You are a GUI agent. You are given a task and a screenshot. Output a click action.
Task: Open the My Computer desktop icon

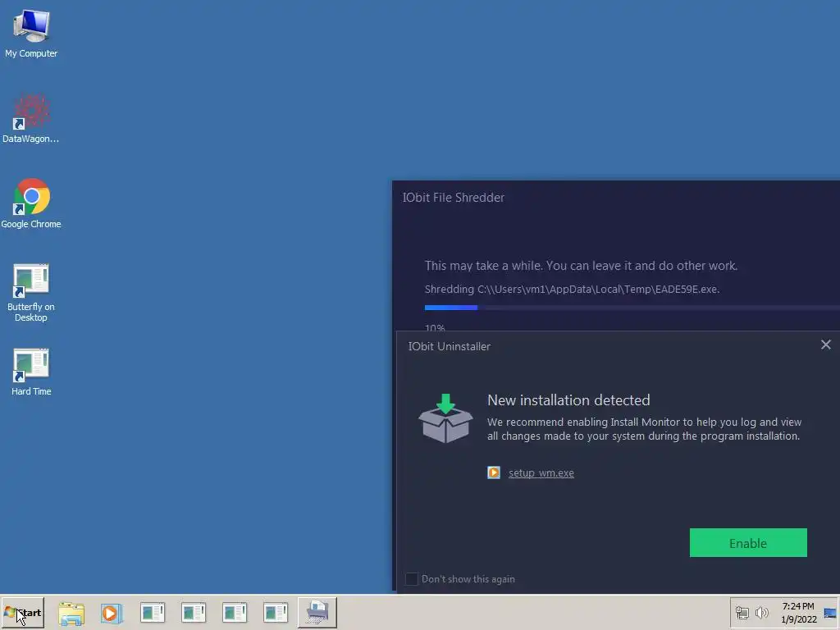click(x=31, y=33)
